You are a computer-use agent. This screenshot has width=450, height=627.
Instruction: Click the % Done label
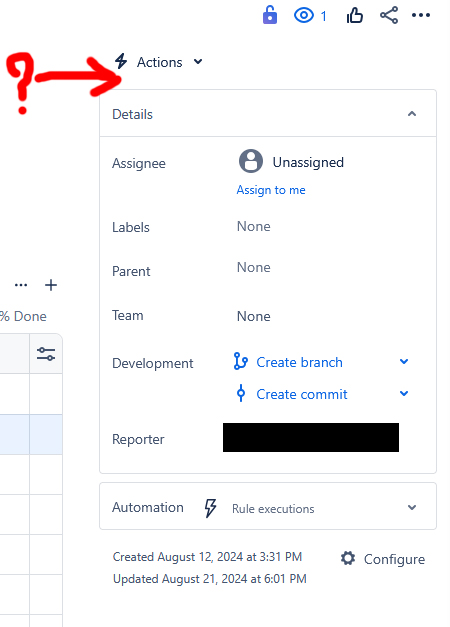pos(23,316)
